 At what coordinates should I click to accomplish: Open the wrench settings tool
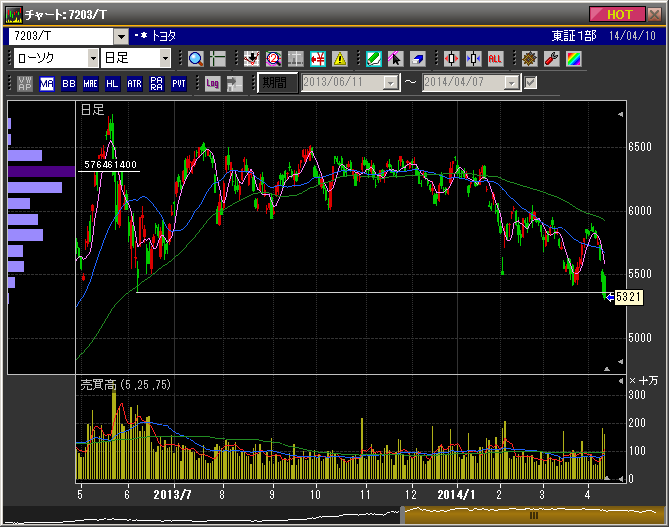[x=551, y=58]
